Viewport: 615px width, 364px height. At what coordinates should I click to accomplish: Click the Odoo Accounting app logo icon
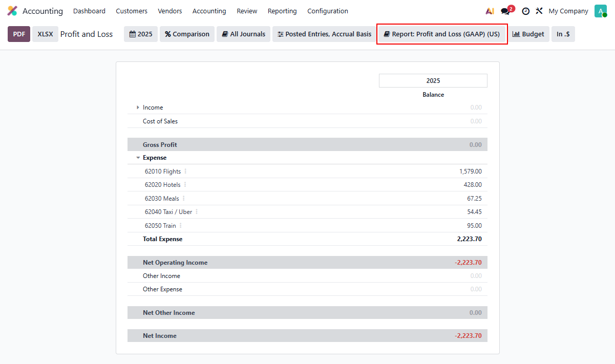point(12,11)
